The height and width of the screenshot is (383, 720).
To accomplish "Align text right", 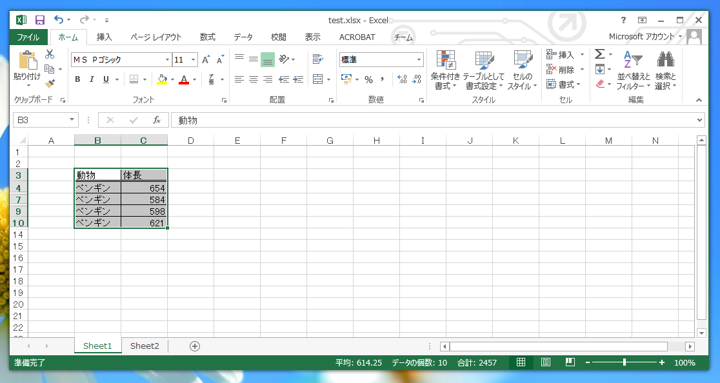I will coord(268,79).
